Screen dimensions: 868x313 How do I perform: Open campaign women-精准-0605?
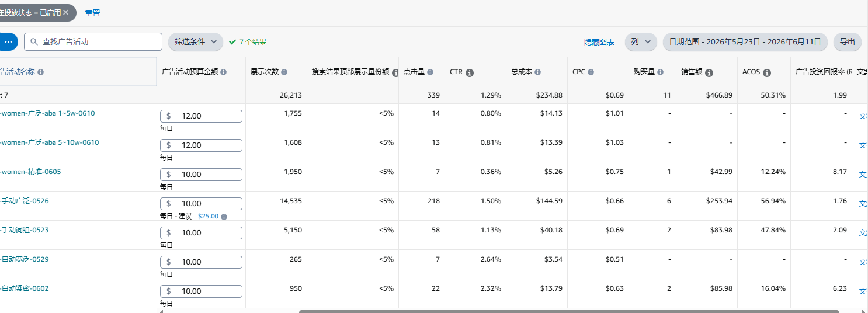point(30,172)
